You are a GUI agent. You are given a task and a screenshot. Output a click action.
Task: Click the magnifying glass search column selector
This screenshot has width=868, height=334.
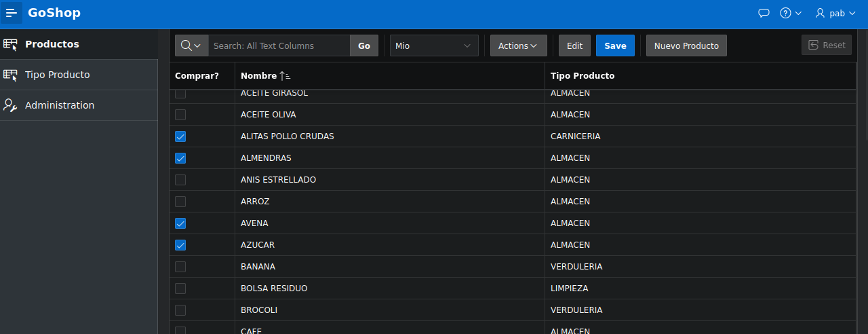click(x=191, y=45)
